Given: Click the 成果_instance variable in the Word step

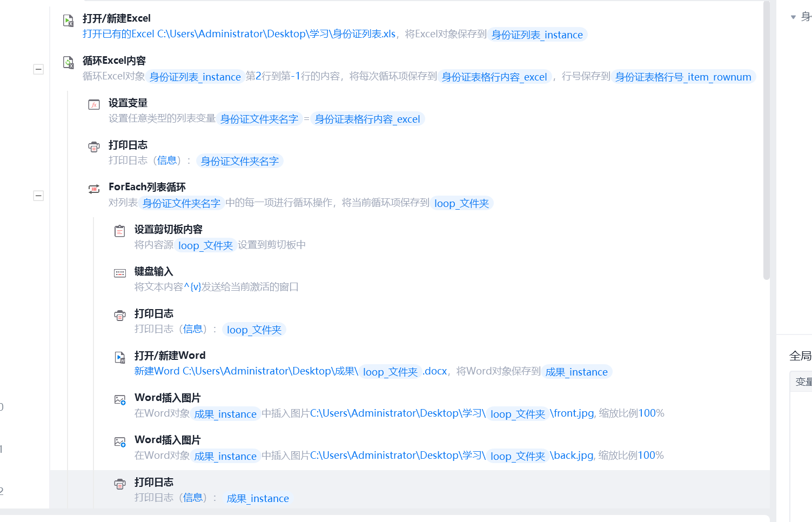Looking at the screenshot, I should [576, 372].
